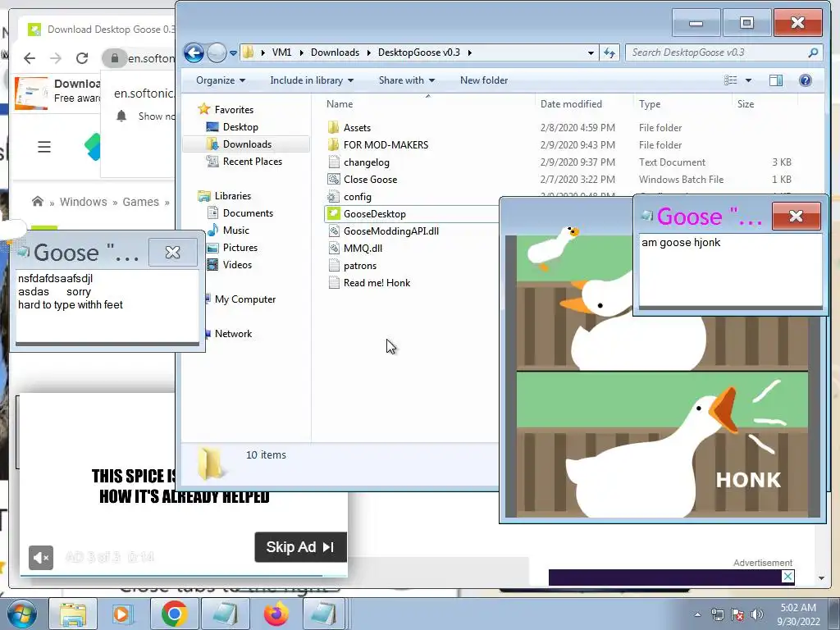Go back in Chrome browser
This screenshot has height=630, width=840.
point(30,58)
